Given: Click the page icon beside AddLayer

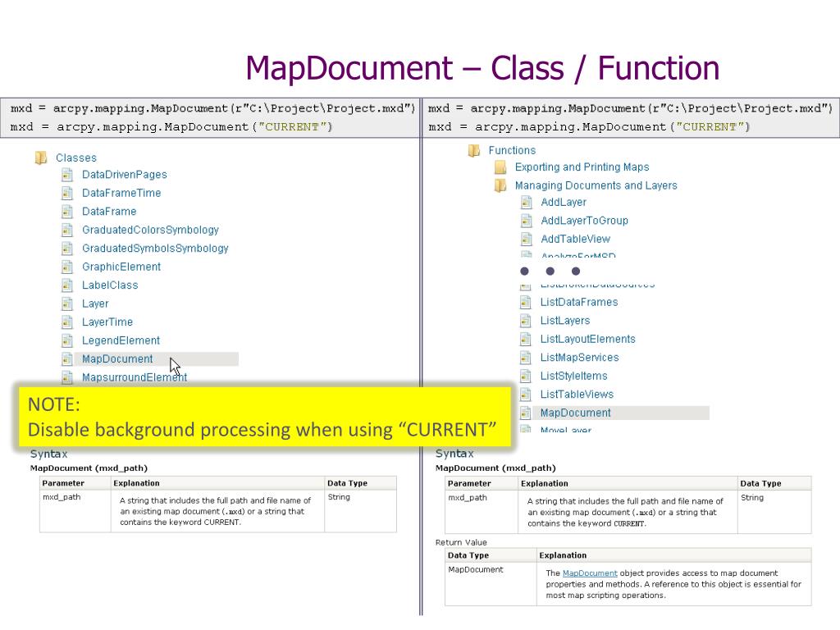Looking at the screenshot, I should (x=527, y=203).
